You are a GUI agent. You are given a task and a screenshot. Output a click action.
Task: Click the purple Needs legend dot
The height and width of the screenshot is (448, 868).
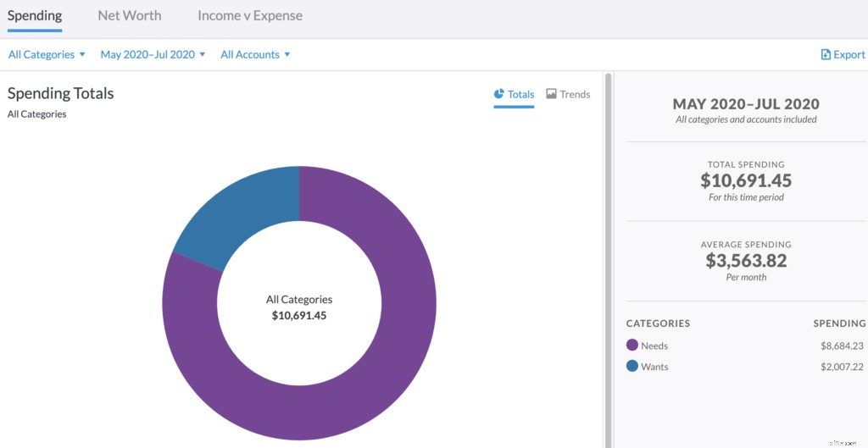click(632, 346)
